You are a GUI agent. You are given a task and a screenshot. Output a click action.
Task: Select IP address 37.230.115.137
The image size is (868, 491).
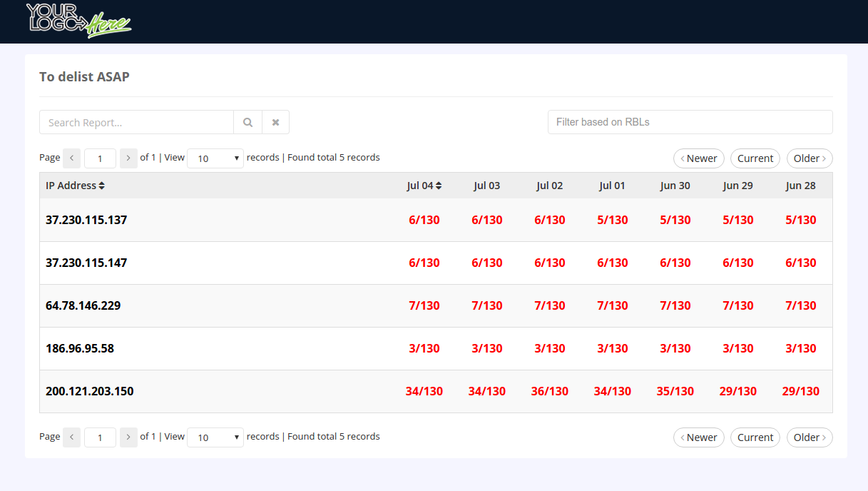(x=86, y=220)
